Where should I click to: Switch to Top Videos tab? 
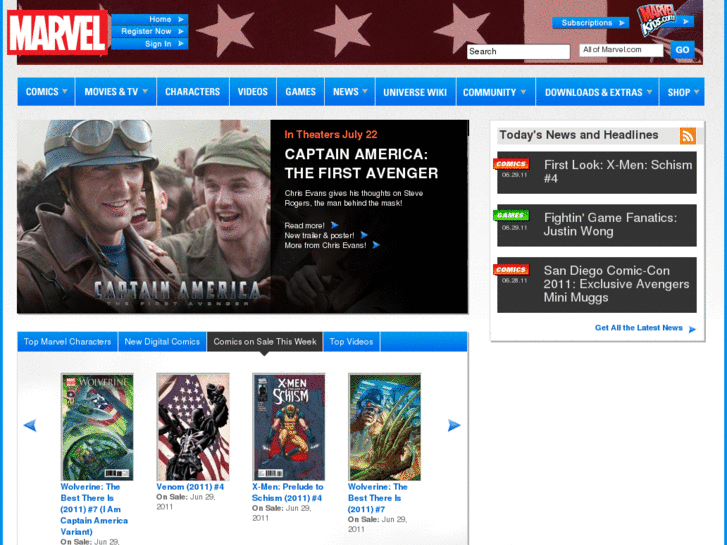coord(351,342)
